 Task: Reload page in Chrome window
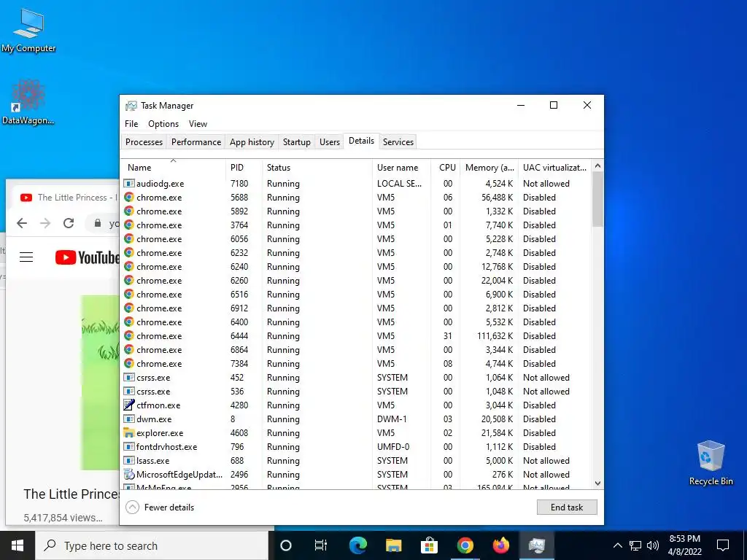point(69,223)
